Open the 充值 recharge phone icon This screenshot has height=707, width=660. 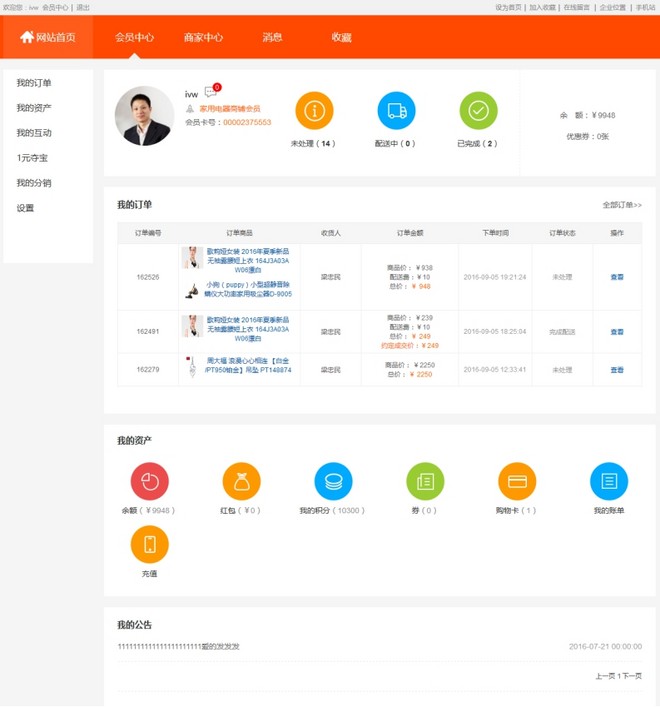pyautogui.click(x=149, y=545)
